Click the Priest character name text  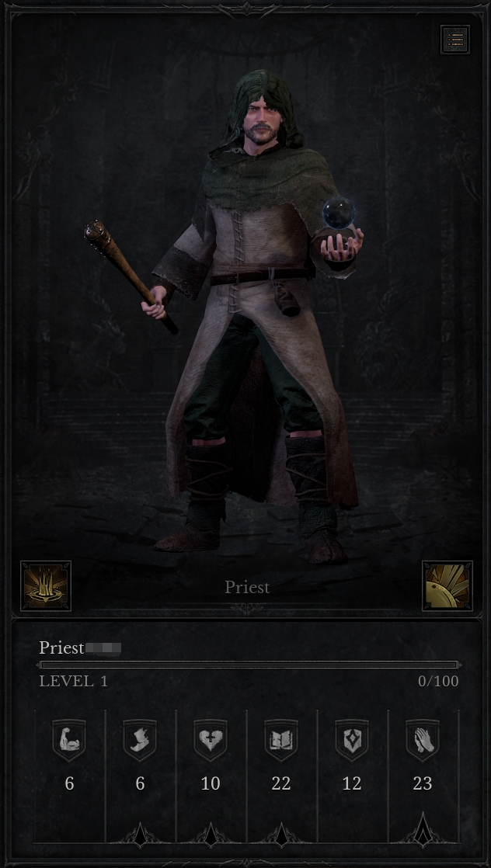(61, 648)
